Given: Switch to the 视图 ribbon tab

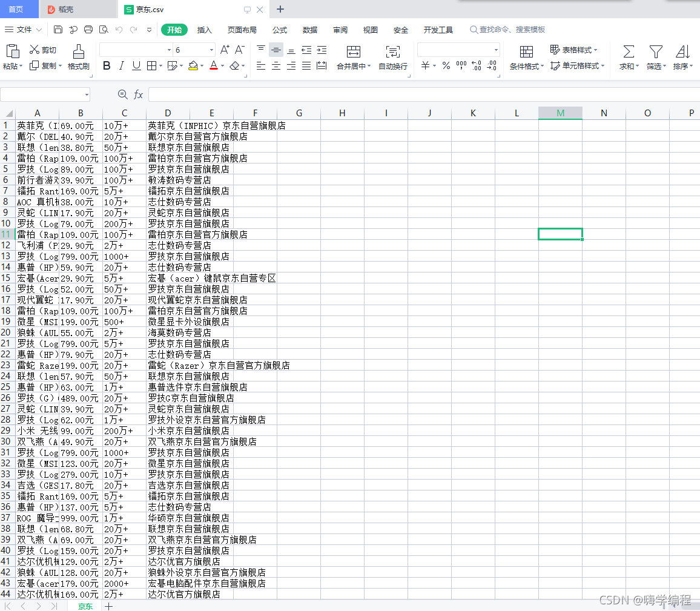Looking at the screenshot, I should (370, 30).
